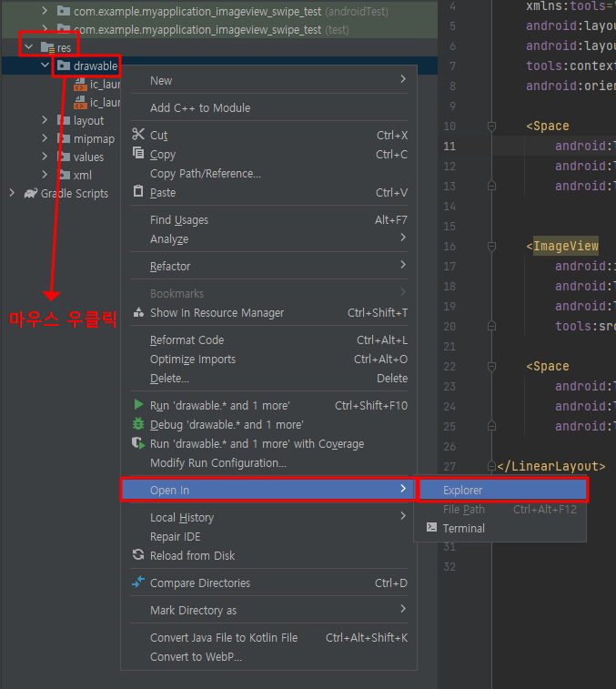Choose Reformat Code

[269, 340]
